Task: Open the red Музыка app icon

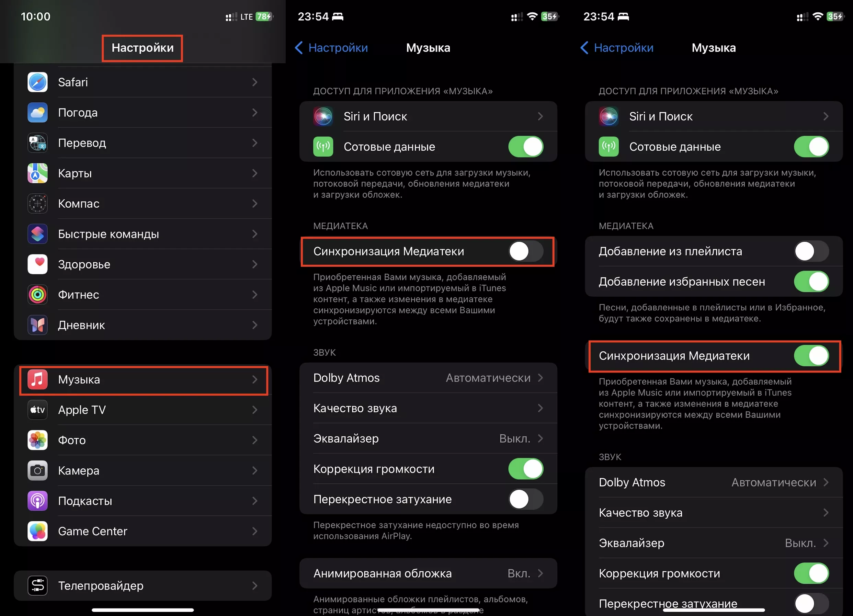Action: click(37, 379)
